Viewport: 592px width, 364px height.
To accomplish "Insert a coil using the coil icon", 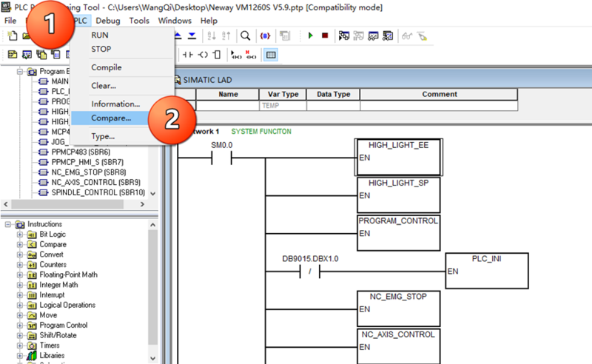I will (x=203, y=55).
